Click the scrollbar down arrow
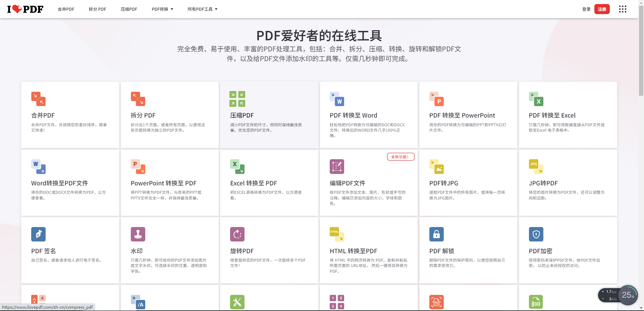This screenshot has height=311, width=644. pos(641,308)
